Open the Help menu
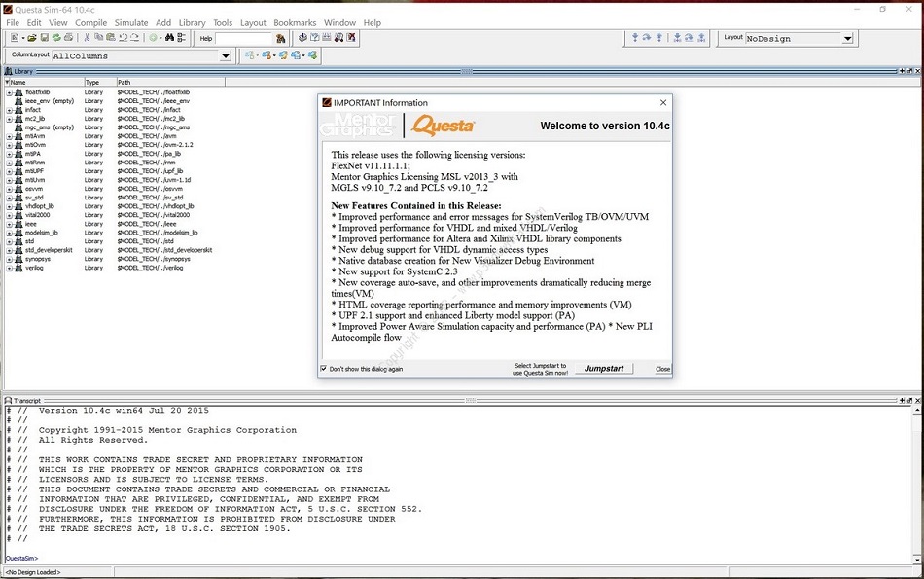Image resolution: width=924 pixels, height=579 pixels. click(x=372, y=23)
